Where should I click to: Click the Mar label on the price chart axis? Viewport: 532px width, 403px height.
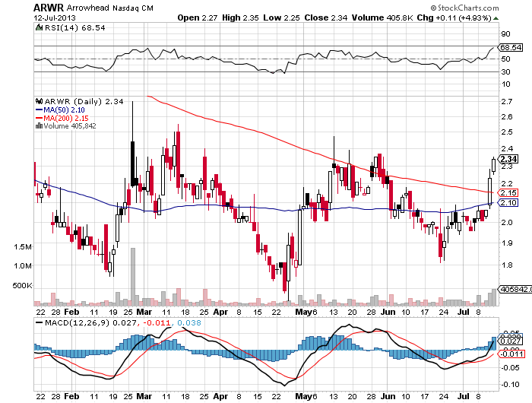(144, 312)
